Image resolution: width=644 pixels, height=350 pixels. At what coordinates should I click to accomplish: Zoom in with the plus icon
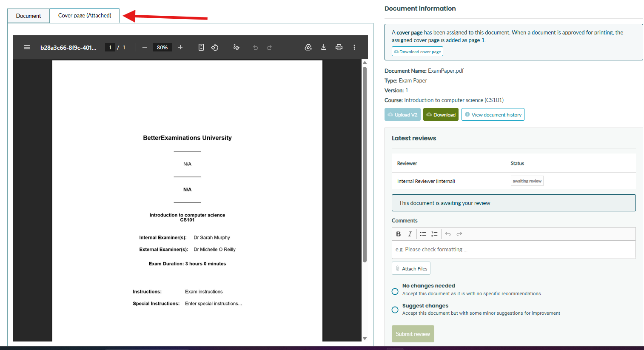coord(180,47)
